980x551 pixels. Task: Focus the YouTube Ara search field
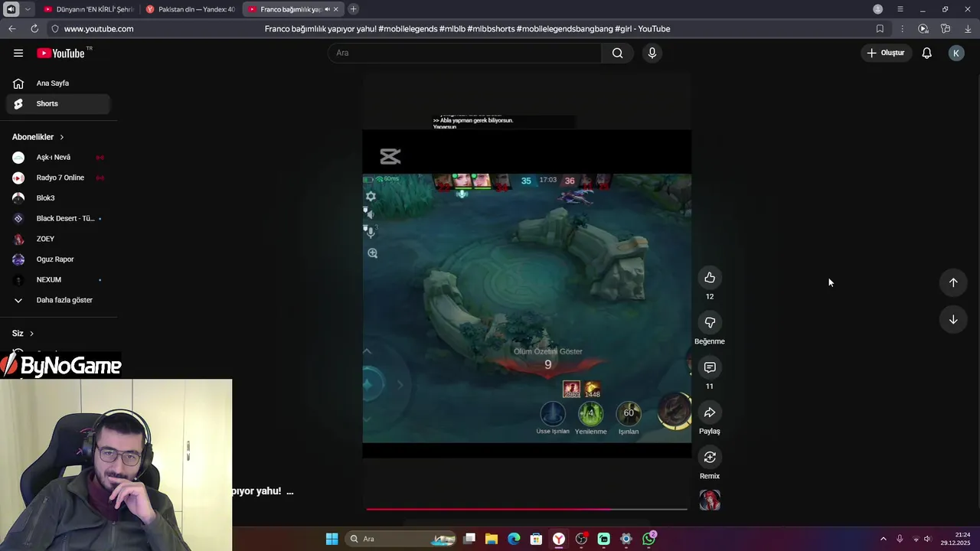coord(465,53)
